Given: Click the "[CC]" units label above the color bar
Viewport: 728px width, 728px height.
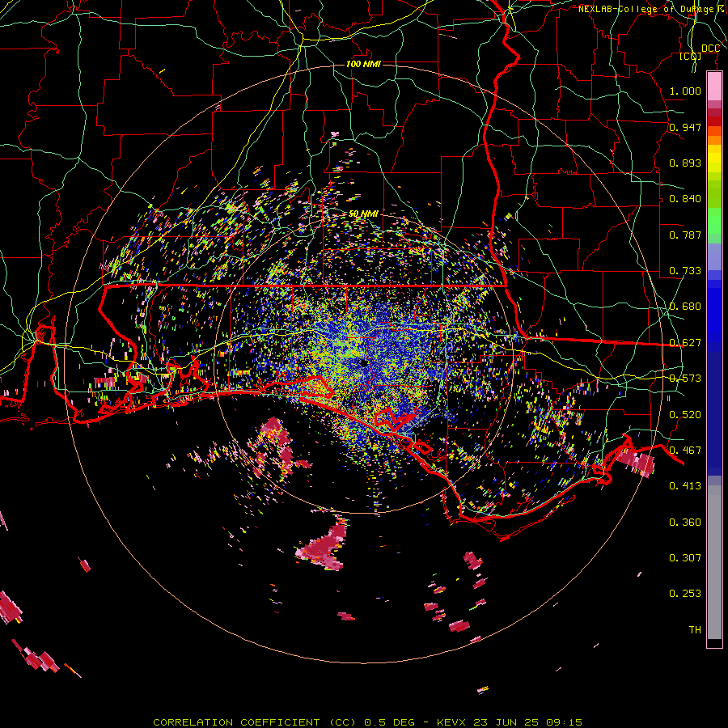Looking at the screenshot, I should coord(691,57).
